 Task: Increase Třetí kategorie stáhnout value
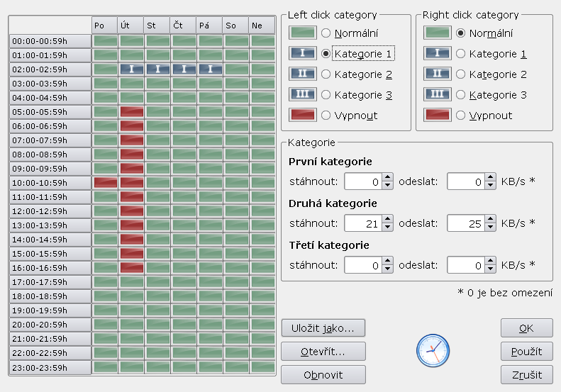coord(387,261)
